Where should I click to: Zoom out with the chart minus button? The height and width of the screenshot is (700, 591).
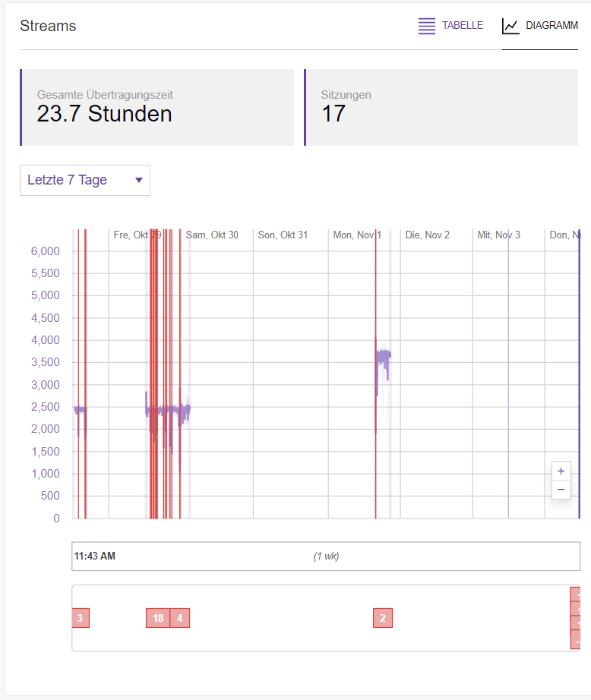tap(561, 489)
